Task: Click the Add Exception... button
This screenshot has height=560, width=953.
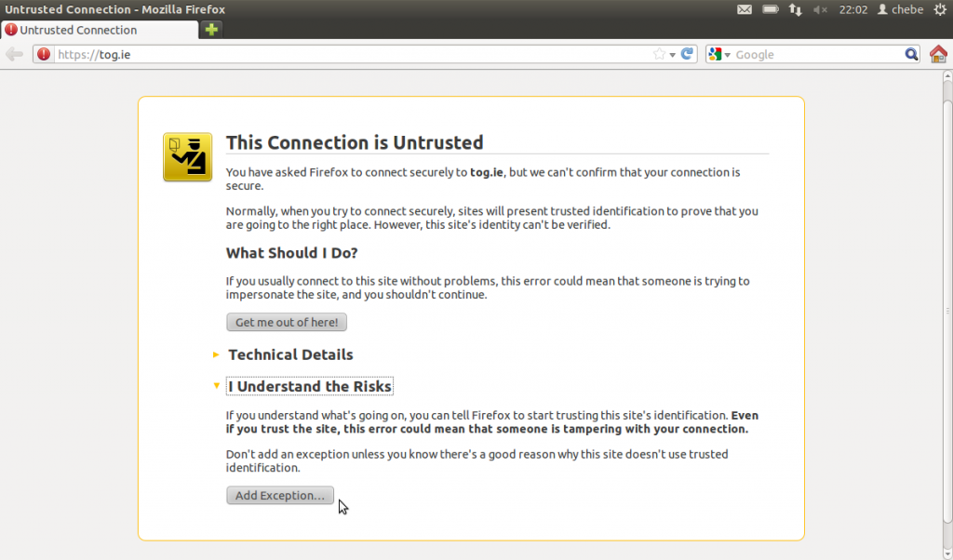Action: coord(279,495)
